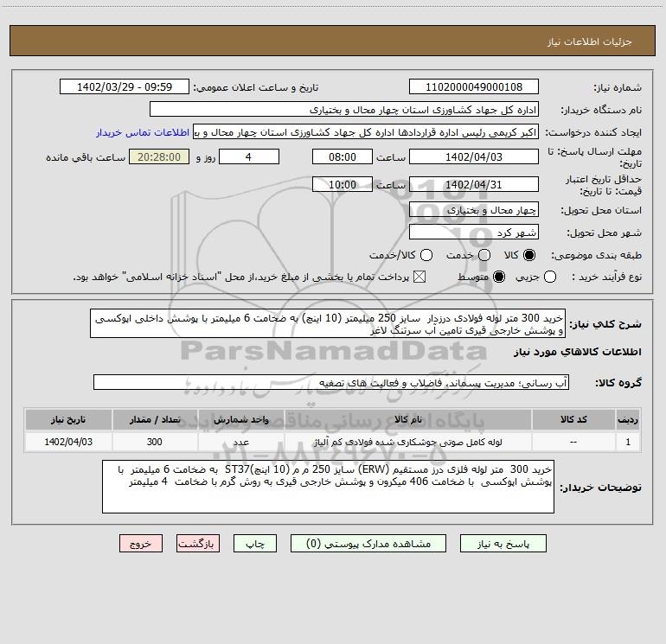The width and height of the screenshot is (666, 644).
Task: Click the تاریخ نیاز column header
Action: [68, 419]
